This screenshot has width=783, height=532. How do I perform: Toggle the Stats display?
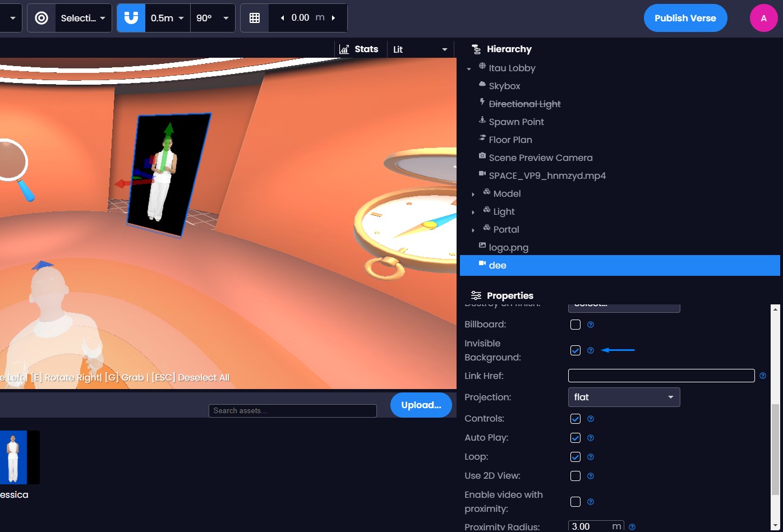[359, 49]
